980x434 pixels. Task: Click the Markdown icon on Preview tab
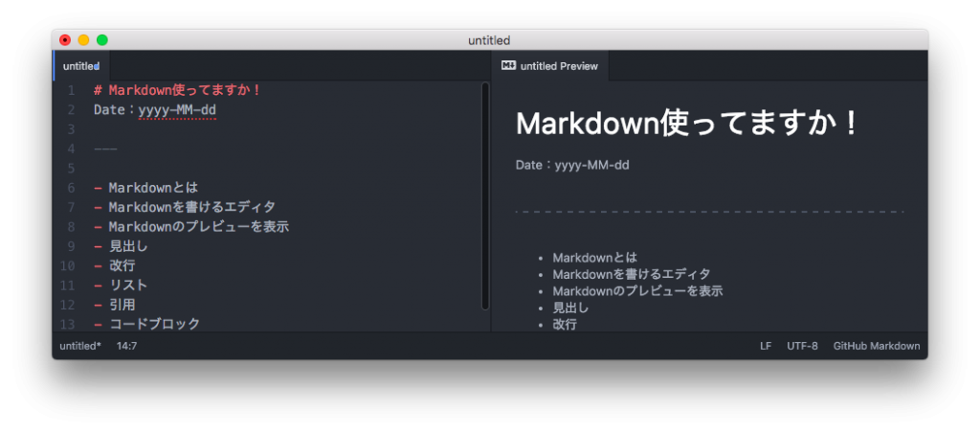509,66
